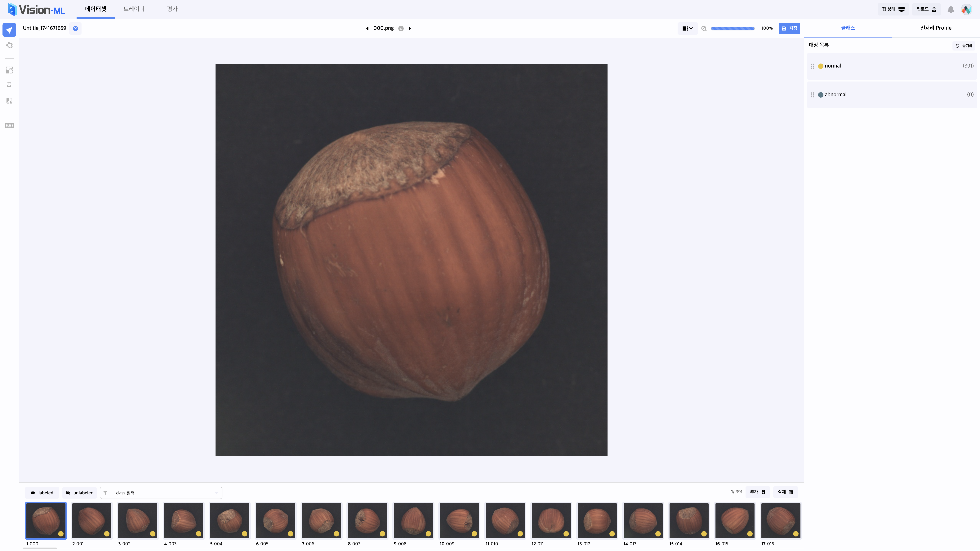
Task: Select thumbnail 5 004
Action: (x=229, y=521)
